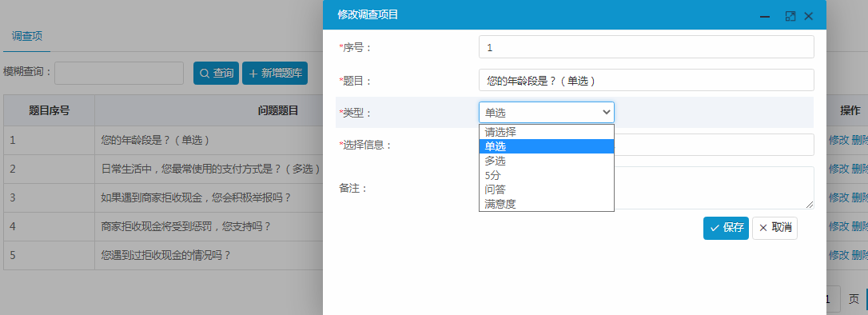The image size is (868, 315).
Task: Click the 序号 input field
Action: [x=646, y=47]
